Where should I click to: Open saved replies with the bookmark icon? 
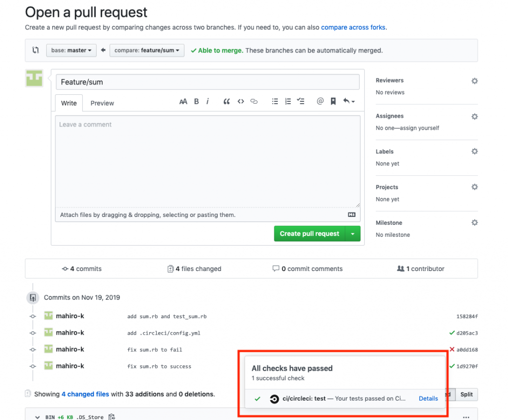333,101
